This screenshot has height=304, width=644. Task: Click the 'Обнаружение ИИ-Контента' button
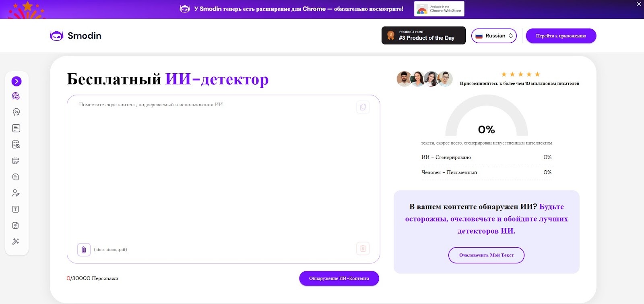coord(339,278)
